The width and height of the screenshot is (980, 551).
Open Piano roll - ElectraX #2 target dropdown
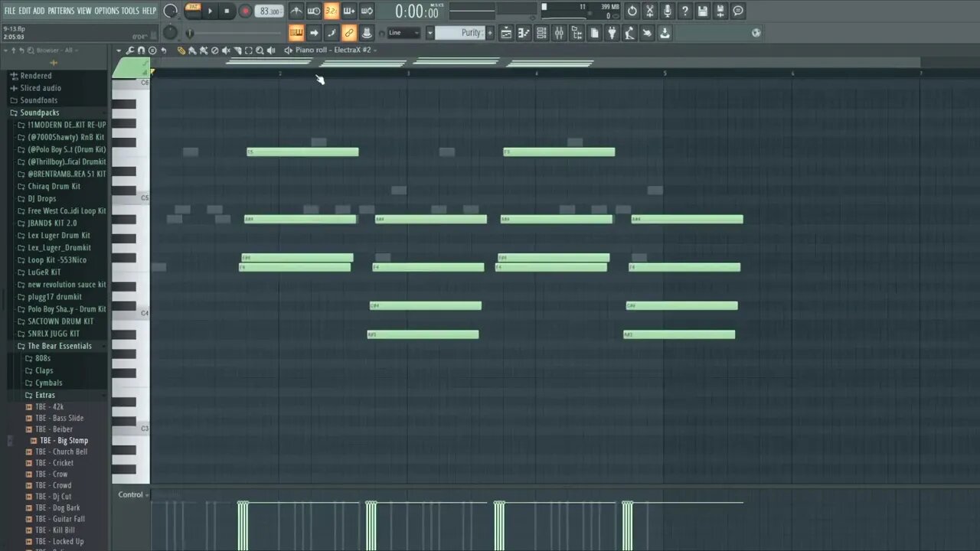[x=335, y=51]
